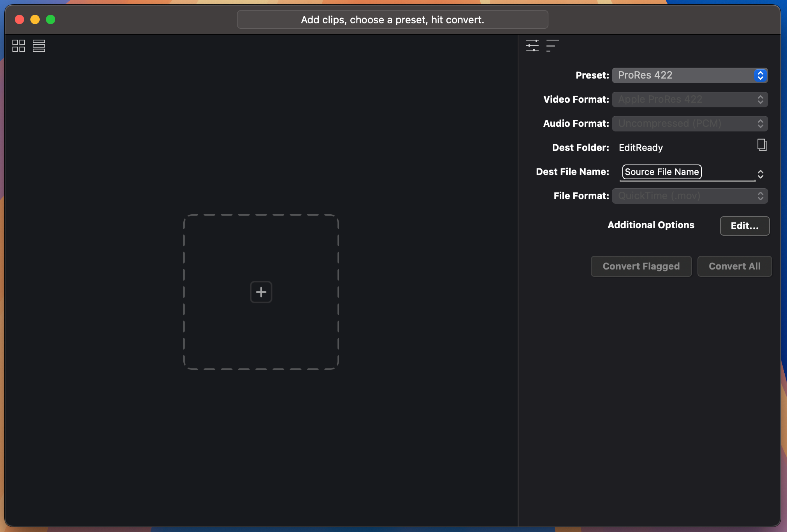The height and width of the screenshot is (532, 787).
Task: Switch to list view layout
Action: tap(39, 45)
